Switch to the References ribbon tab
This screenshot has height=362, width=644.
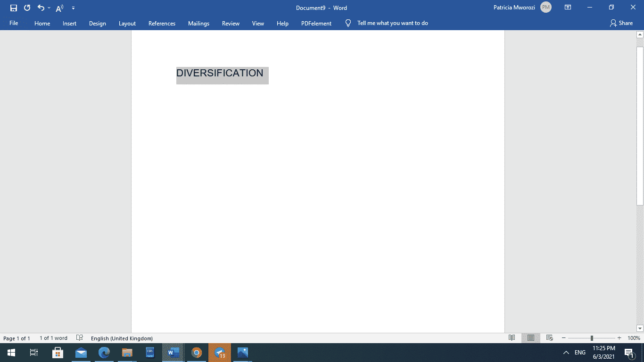coord(162,23)
